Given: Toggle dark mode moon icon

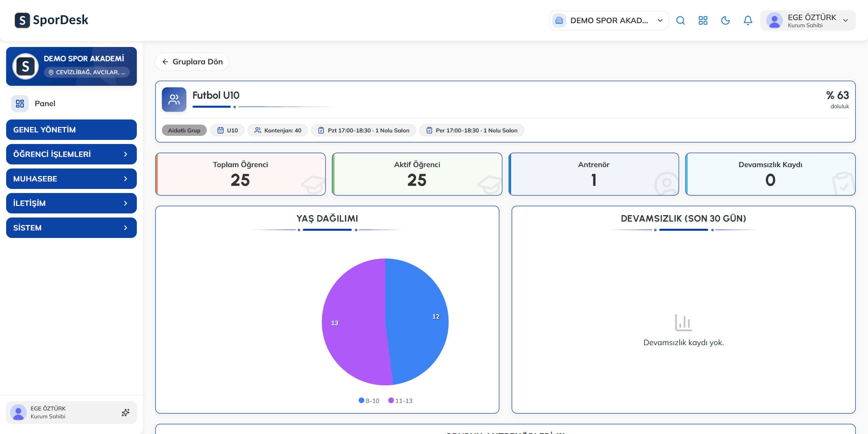Looking at the screenshot, I should [725, 20].
